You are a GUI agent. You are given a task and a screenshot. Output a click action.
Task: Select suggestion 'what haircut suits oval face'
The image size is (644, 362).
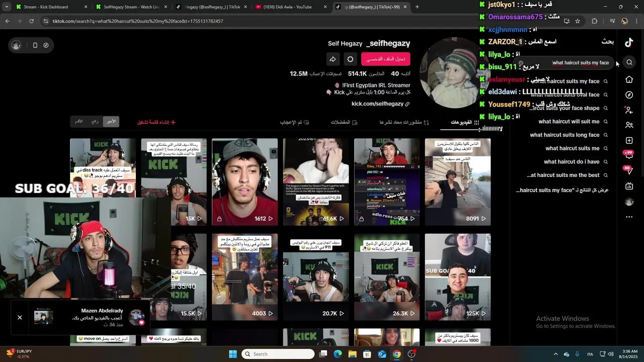[569, 95]
